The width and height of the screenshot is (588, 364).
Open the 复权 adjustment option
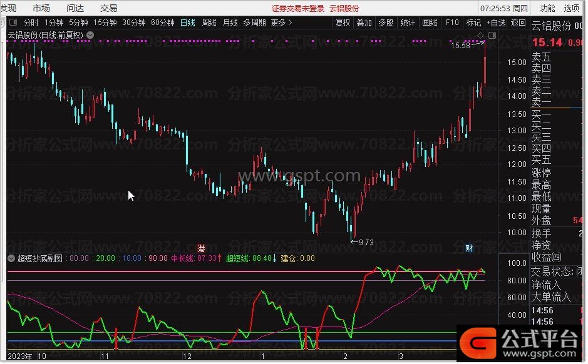(343, 23)
